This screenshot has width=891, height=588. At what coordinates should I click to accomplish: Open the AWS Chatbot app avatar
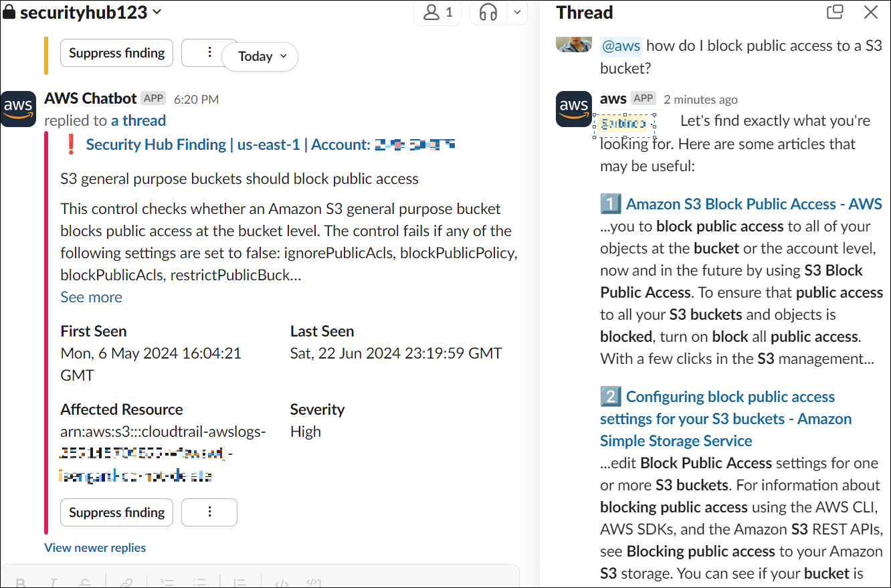(18, 108)
